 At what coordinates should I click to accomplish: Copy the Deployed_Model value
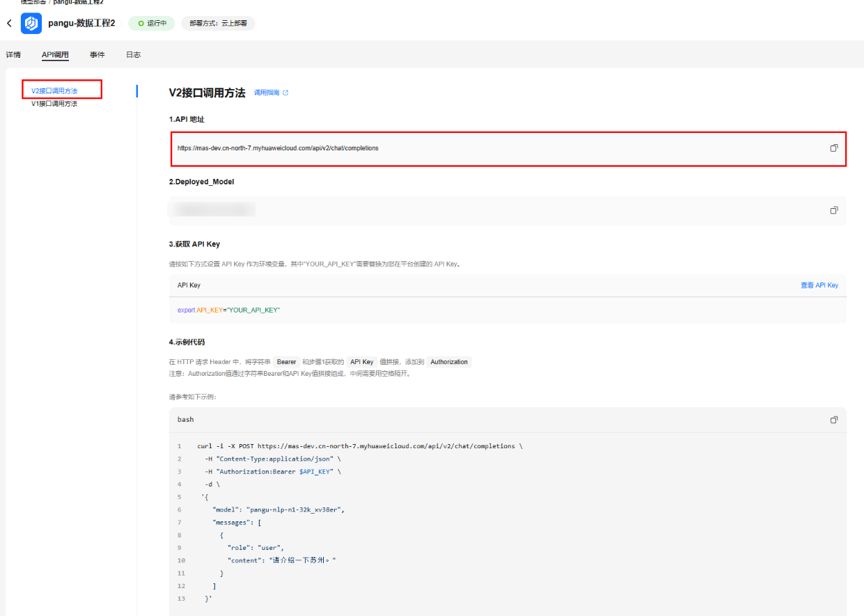pos(833,210)
